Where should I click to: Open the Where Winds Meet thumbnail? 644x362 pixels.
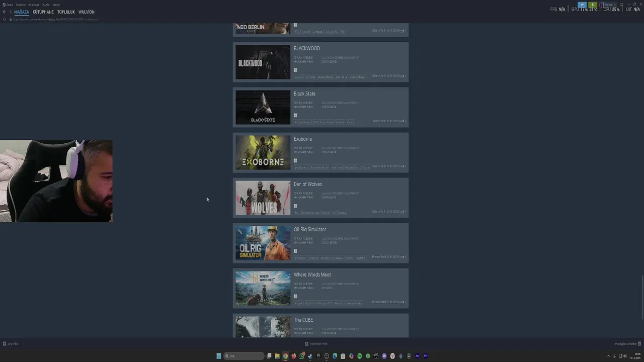pyautogui.click(x=263, y=288)
